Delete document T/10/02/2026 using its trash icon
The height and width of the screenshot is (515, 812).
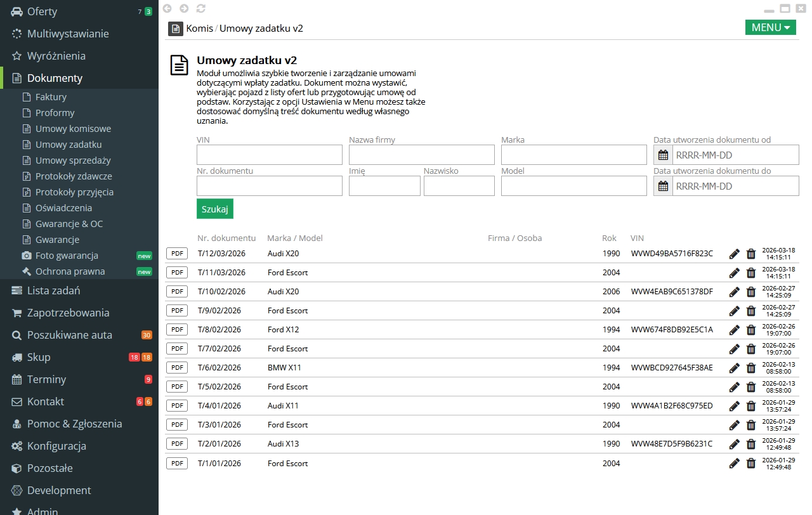click(x=751, y=292)
